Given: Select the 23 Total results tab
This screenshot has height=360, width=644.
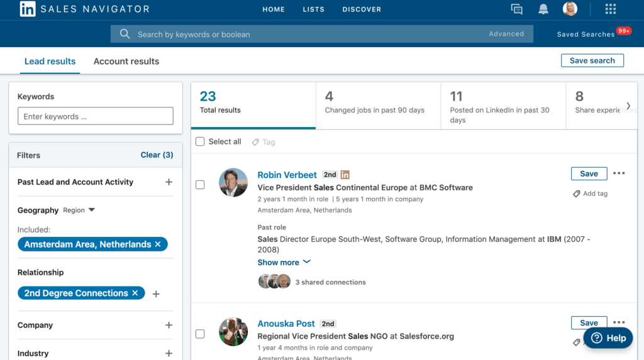Looking at the screenshot, I should (253, 106).
